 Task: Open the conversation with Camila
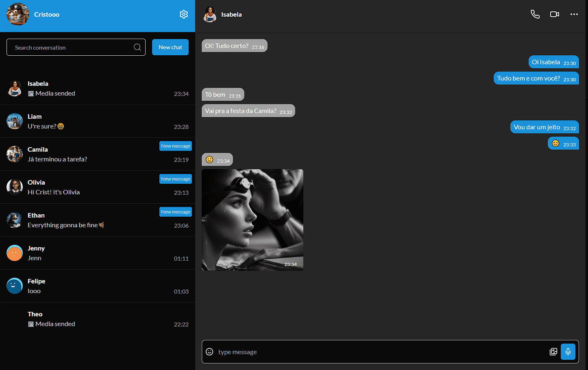click(x=98, y=154)
